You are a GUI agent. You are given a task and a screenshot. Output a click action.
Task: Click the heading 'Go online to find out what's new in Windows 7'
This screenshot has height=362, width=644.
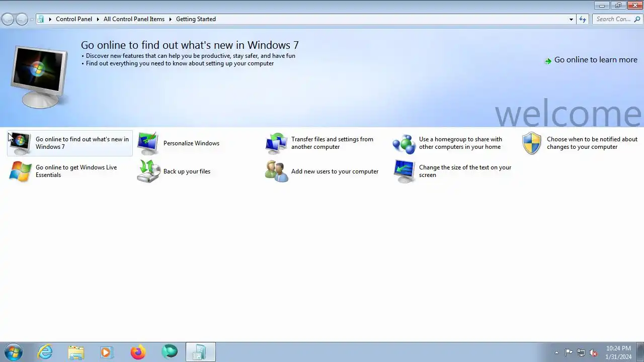click(x=190, y=45)
